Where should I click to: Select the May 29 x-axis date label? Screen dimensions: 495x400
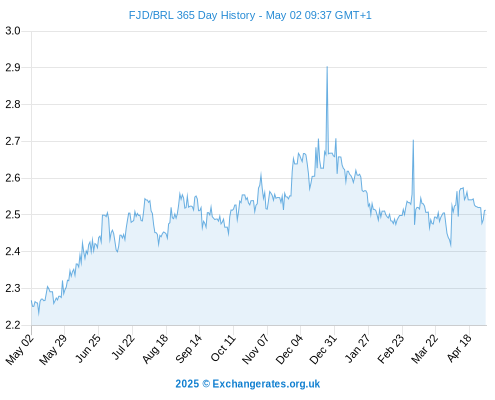(53, 349)
